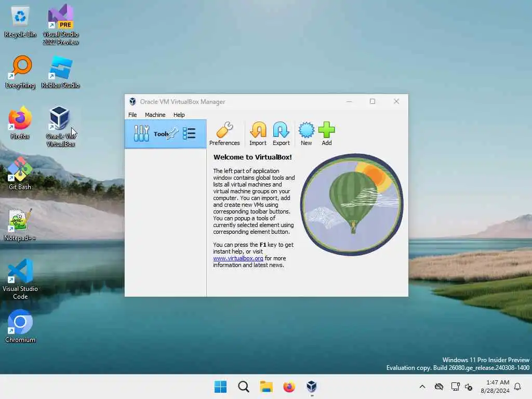Click the pin icon next to Tools
532x399 pixels.
pos(173,134)
